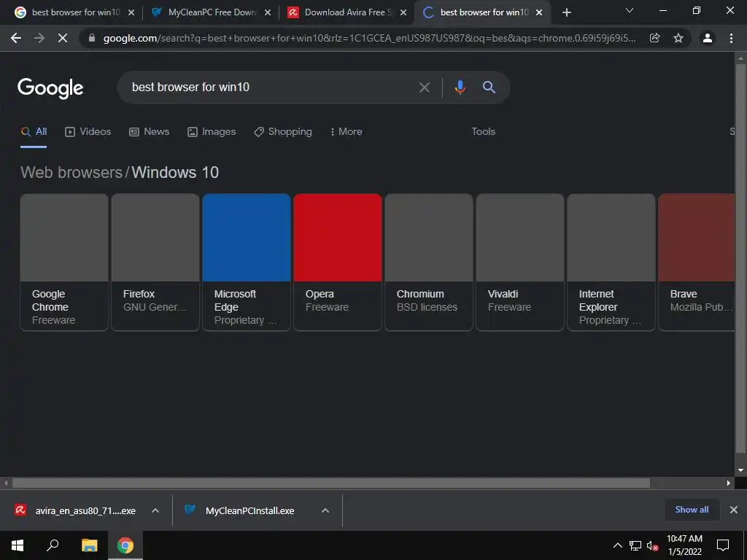This screenshot has width=747, height=560.
Task: Close the downloads bar
Action: click(x=734, y=510)
